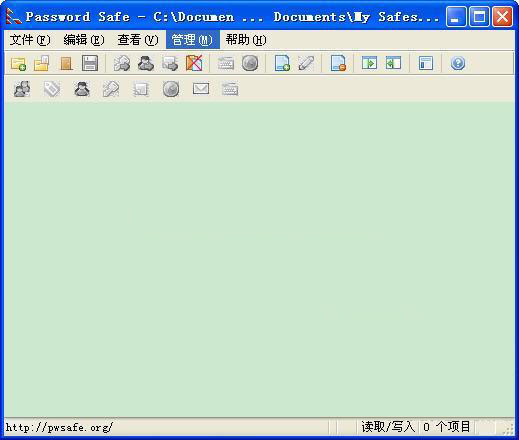Click the Close database door icon
The image size is (519, 440).
click(x=66, y=63)
